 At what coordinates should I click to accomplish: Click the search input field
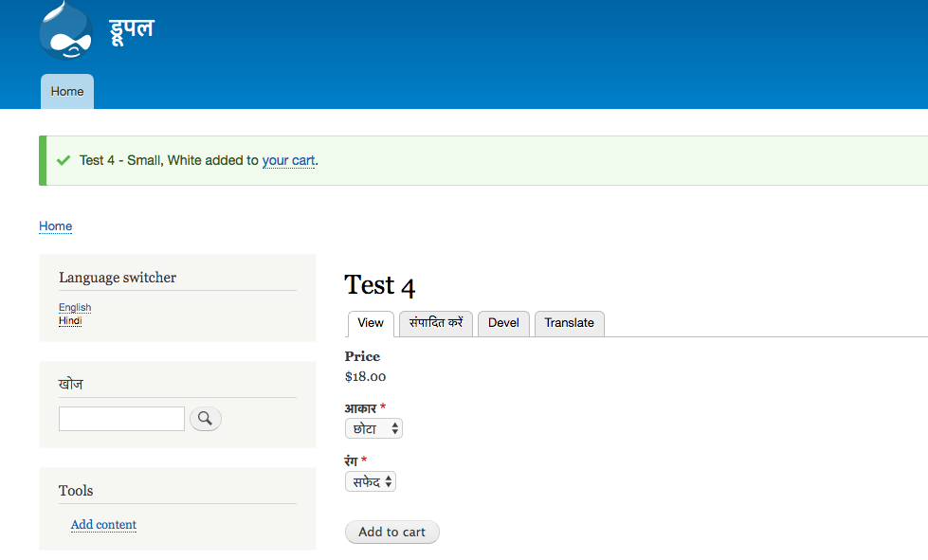(121, 418)
